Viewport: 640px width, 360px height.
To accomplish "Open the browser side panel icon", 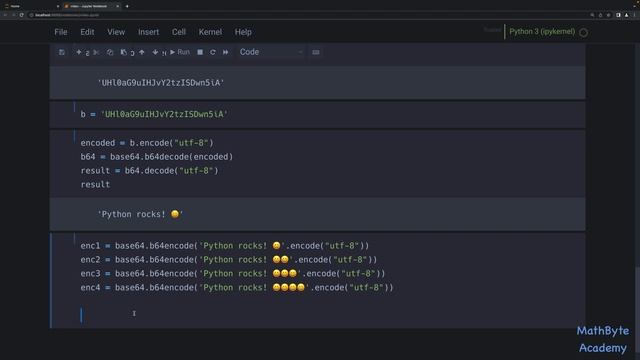I will [618, 15].
